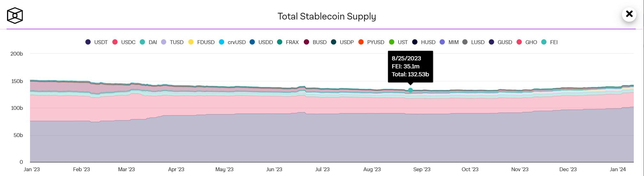This screenshot has height=176, width=644.
Task: Close the Total Stablecoin Supply chart
Action: tap(629, 14)
